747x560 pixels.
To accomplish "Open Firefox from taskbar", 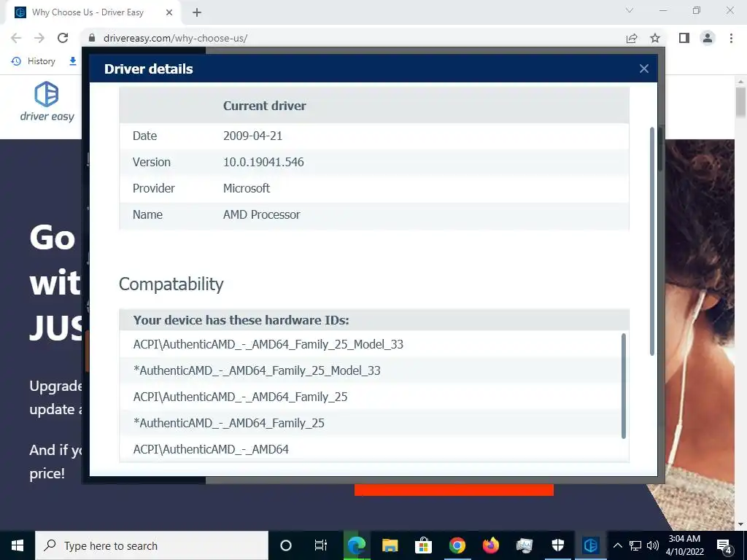I will click(x=491, y=545).
